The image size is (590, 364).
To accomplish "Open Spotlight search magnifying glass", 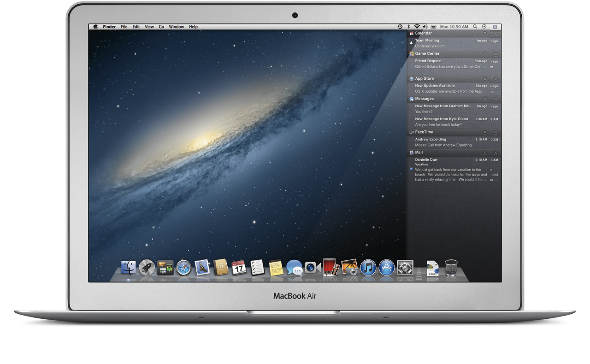I will (x=475, y=27).
